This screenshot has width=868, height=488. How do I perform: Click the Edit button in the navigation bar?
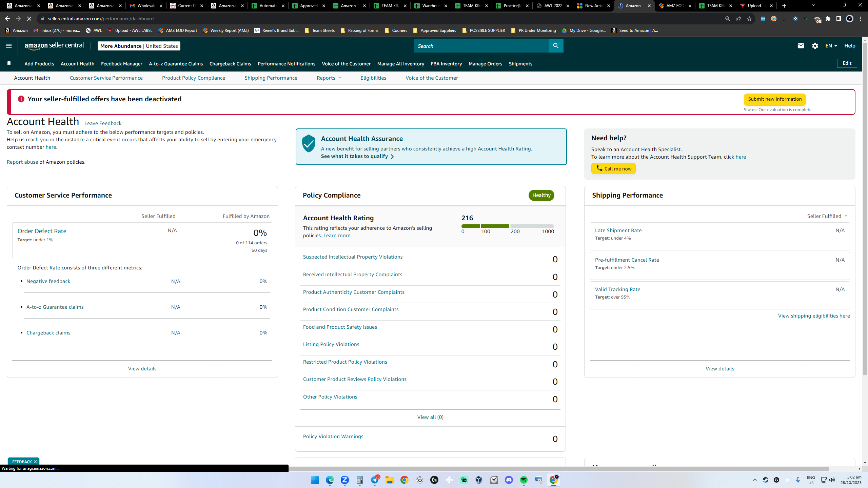click(x=847, y=63)
